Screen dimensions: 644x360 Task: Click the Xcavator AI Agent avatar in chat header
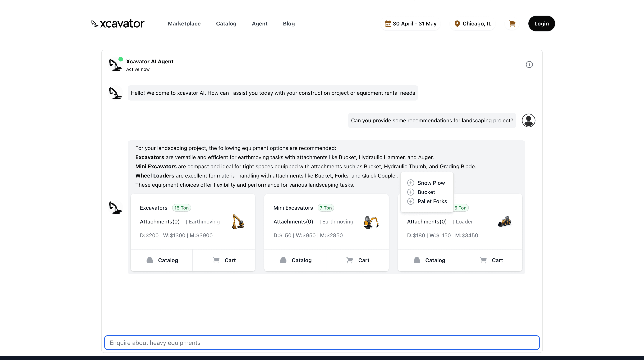[115, 65]
